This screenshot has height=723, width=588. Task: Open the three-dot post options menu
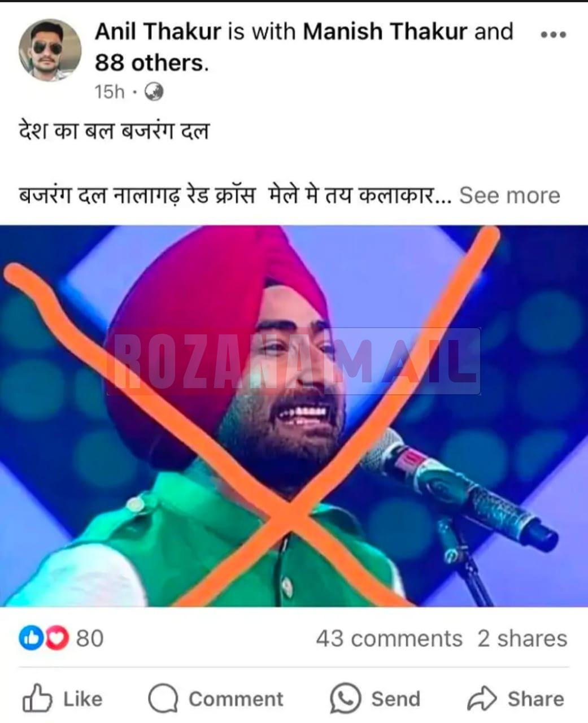point(553,35)
